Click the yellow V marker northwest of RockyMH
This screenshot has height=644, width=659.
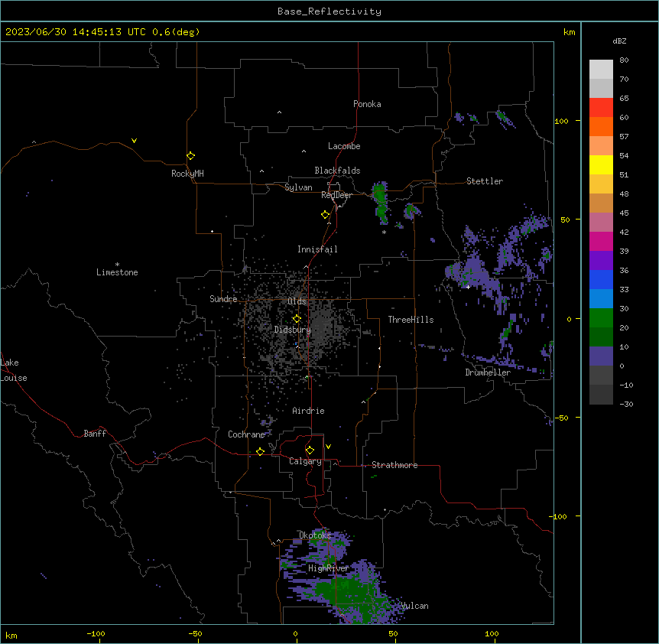134,141
